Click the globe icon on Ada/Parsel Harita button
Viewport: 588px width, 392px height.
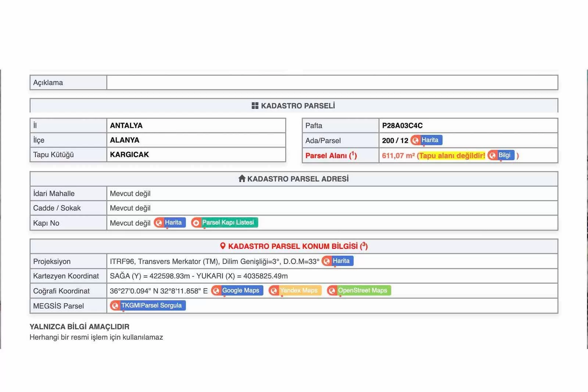(x=415, y=140)
